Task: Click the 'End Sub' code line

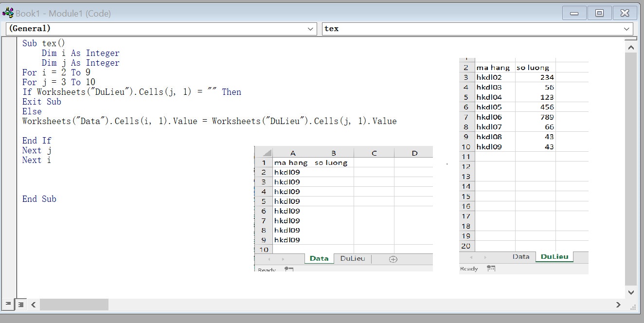Action: [x=39, y=199]
